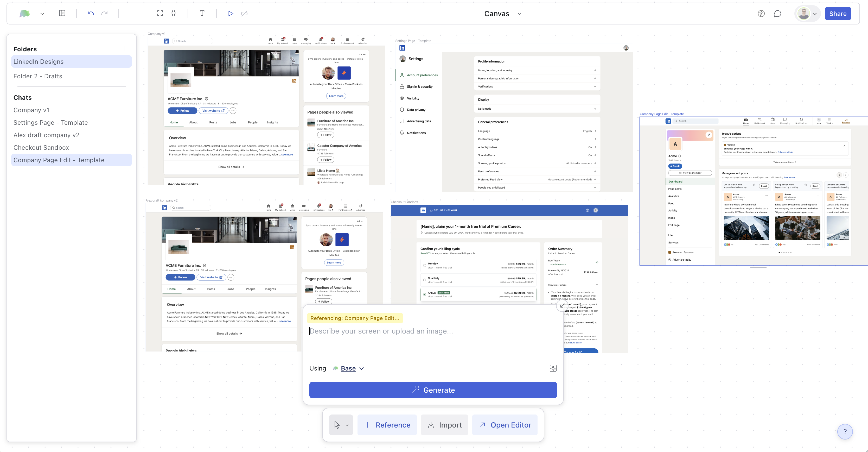Click the Open Editor button

505,425
